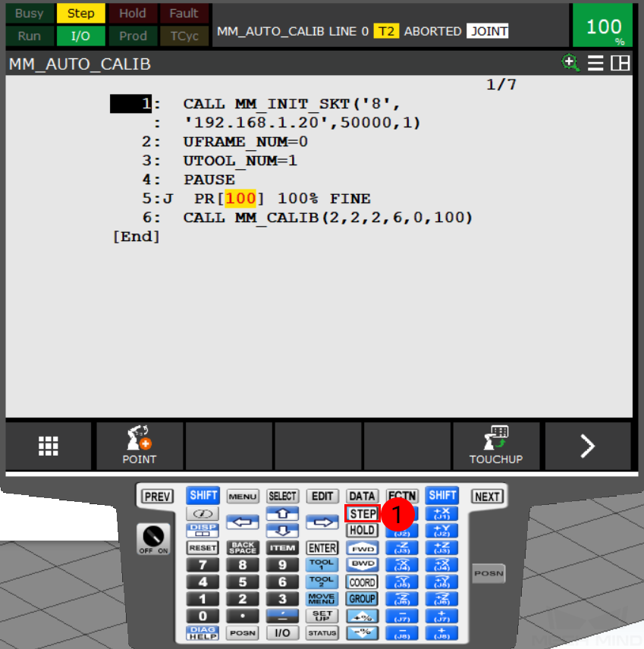Image resolution: width=644 pixels, height=649 pixels.
Task: Select line 'CALL MM_CALIB(2,2,2,6,0,100)'
Action: coord(328,218)
